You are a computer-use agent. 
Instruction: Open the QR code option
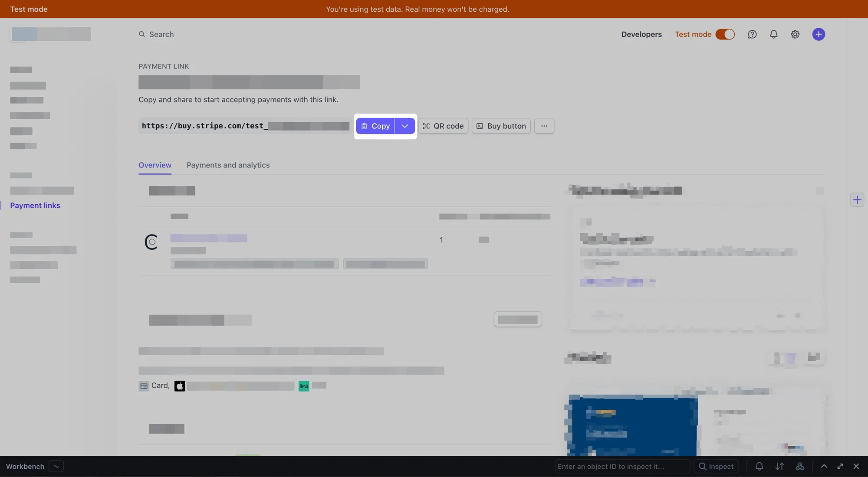point(443,126)
